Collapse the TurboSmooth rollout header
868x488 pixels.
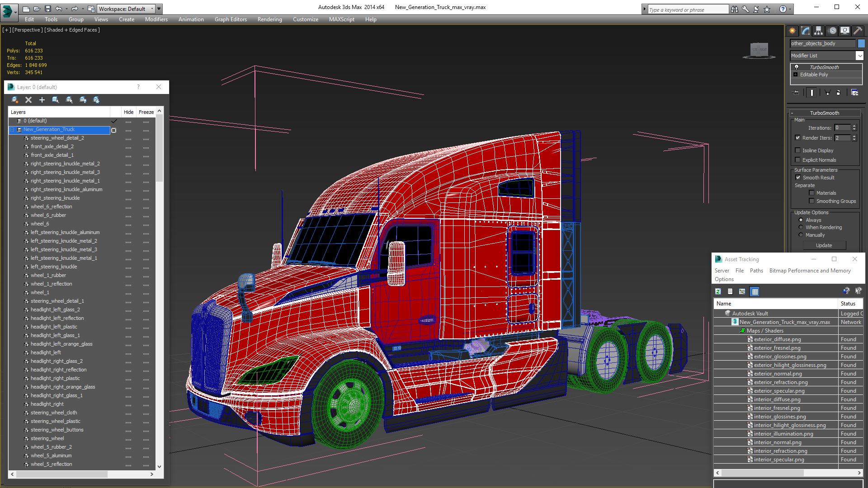click(x=824, y=113)
